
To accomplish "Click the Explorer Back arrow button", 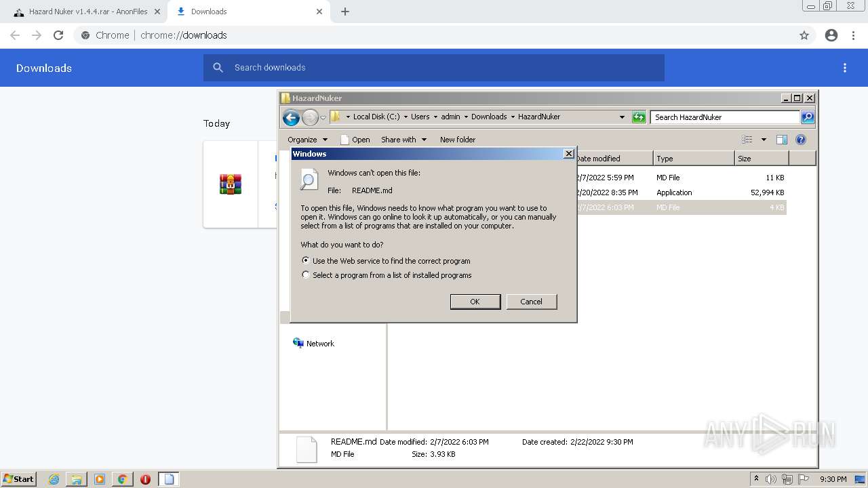I will click(x=291, y=117).
